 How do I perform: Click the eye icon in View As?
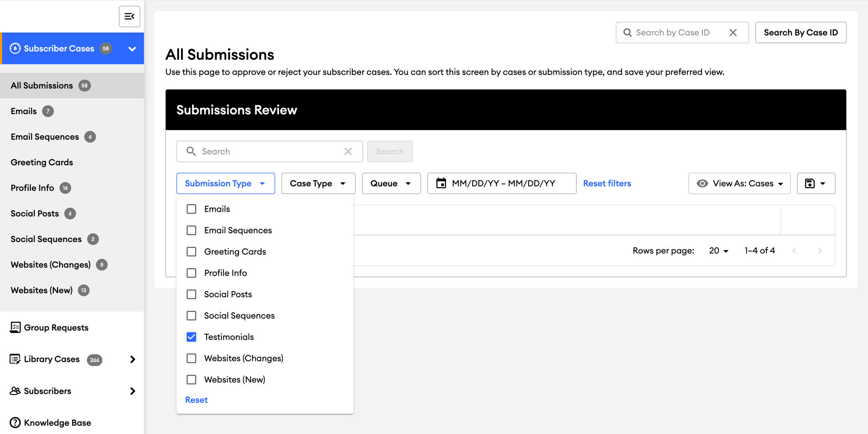click(x=702, y=183)
